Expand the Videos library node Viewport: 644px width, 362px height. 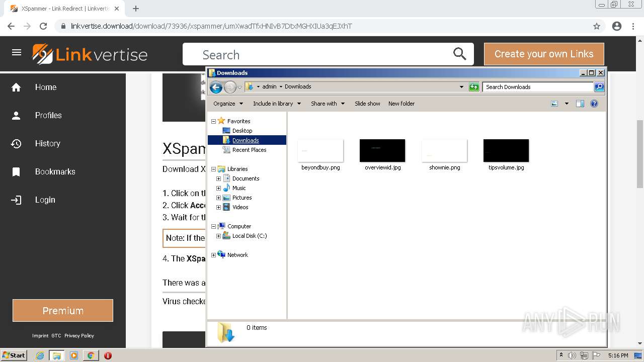[x=218, y=207]
